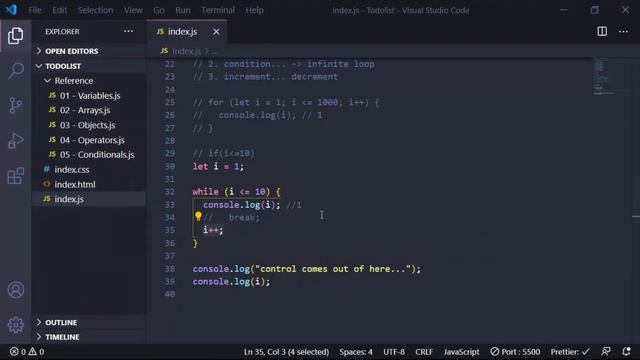This screenshot has width=640, height=360.
Task: Open 01 - Variables.js file
Action: pos(90,96)
